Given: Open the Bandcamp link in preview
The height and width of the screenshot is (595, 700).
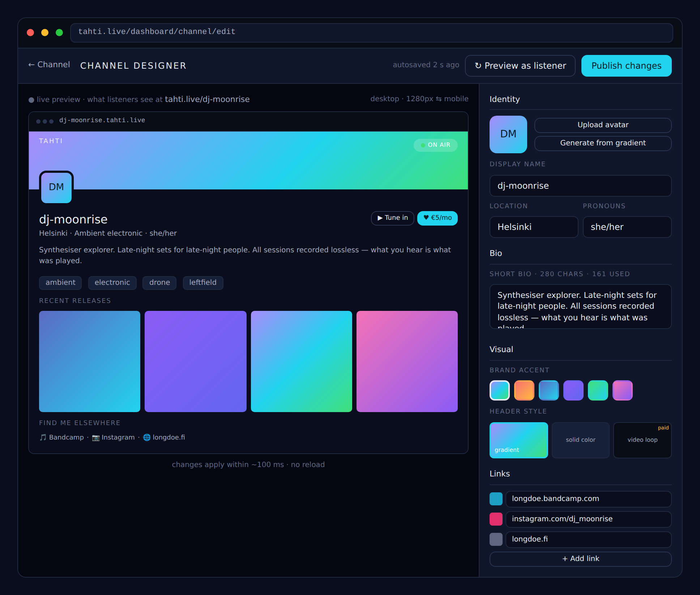Looking at the screenshot, I should pos(62,437).
